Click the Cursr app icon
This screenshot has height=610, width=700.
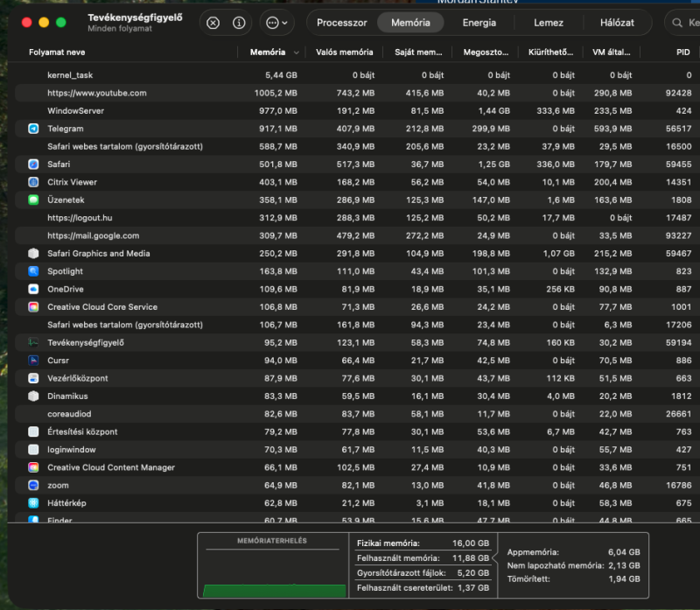point(33,361)
